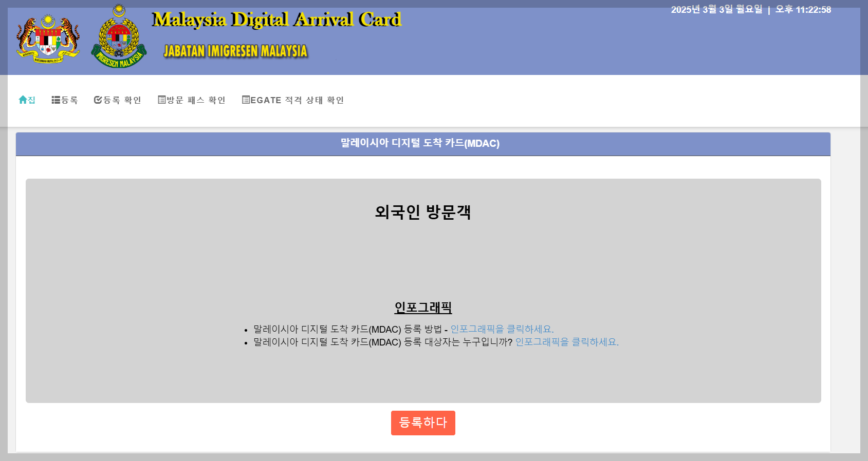Open the infographic link for 등록 대상자
Viewport: 868px width, 461px height.
pos(567,342)
